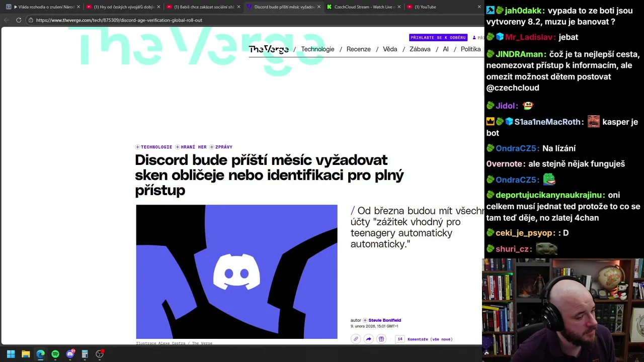Viewport: 644px width, 362px height.
Task: Open Zábava section in site navigation
Action: [x=420, y=49]
